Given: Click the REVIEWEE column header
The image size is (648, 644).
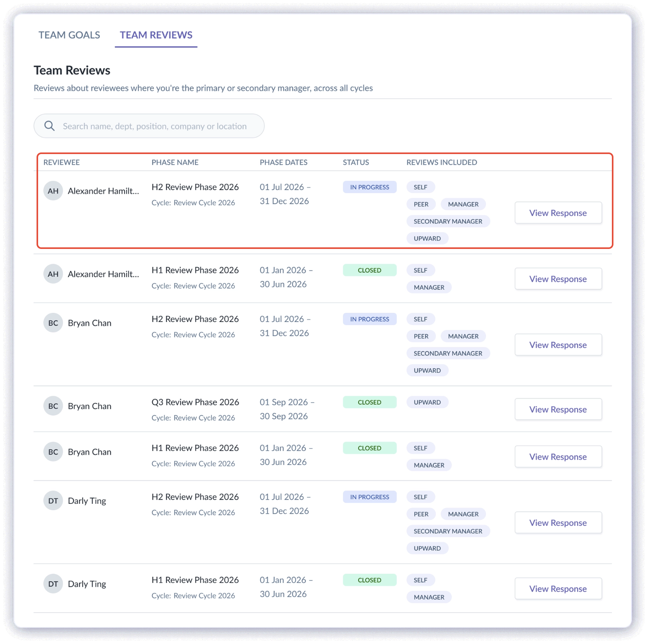Looking at the screenshot, I should point(62,162).
